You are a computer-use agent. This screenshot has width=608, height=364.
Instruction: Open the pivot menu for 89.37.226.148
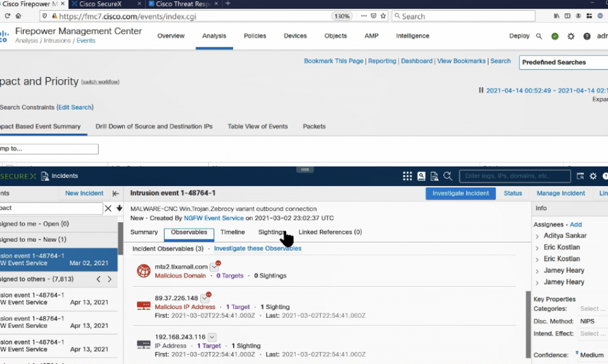click(x=205, y=298)
